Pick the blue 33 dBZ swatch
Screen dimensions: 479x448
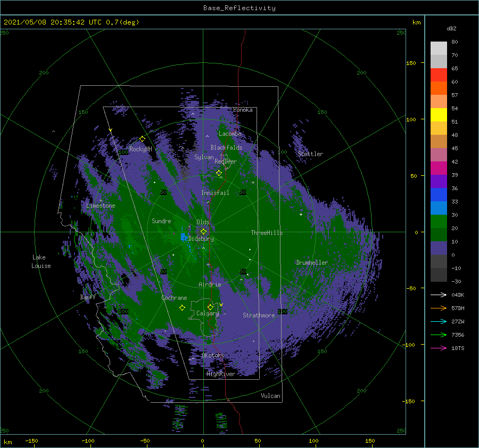(439, 195)
